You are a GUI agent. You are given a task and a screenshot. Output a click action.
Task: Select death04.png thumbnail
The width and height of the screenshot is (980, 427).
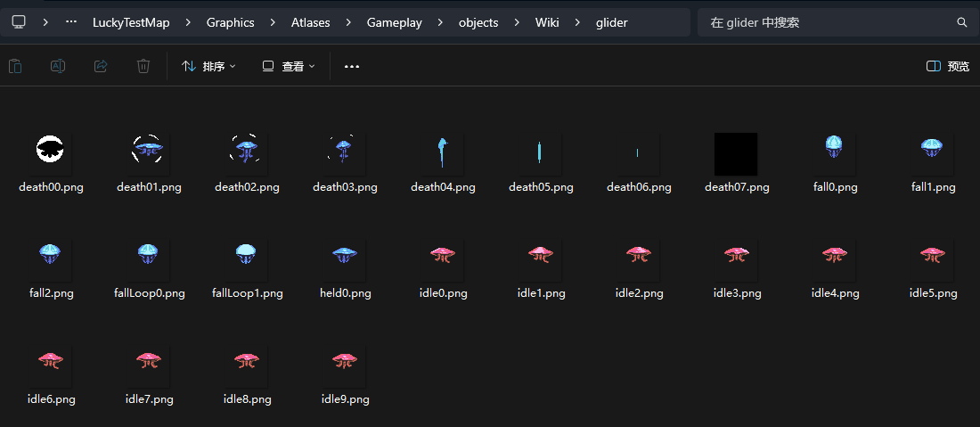coord(443,154)
